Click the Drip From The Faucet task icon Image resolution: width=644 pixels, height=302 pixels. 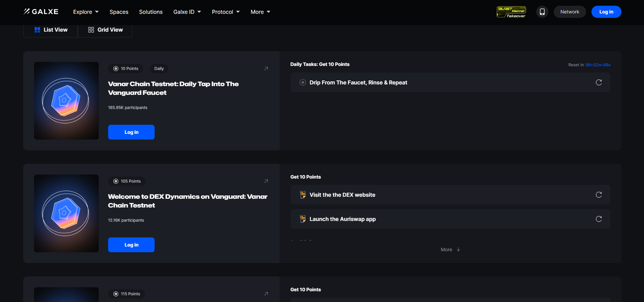click(303, 82)
